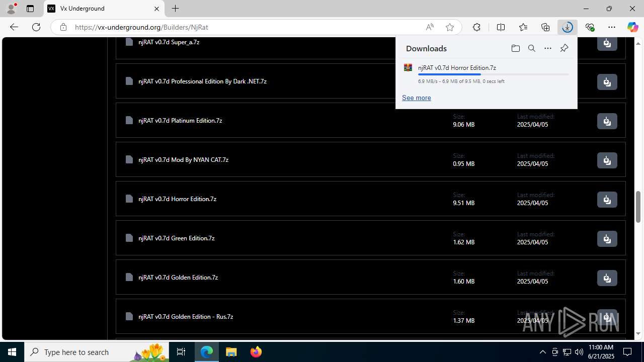This screenshot has width=644, height=362.
Task: Close the Vx Underground tab
Action: click(x=156, y=9)
